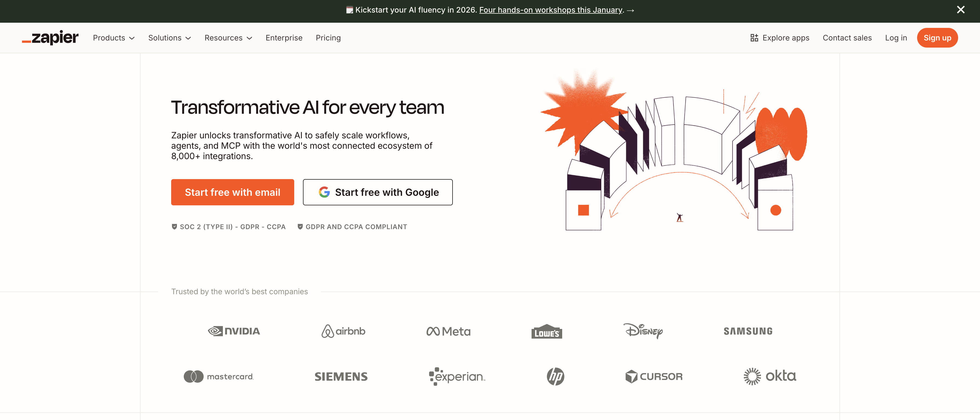Open the Pricing page

click(328, 38)
